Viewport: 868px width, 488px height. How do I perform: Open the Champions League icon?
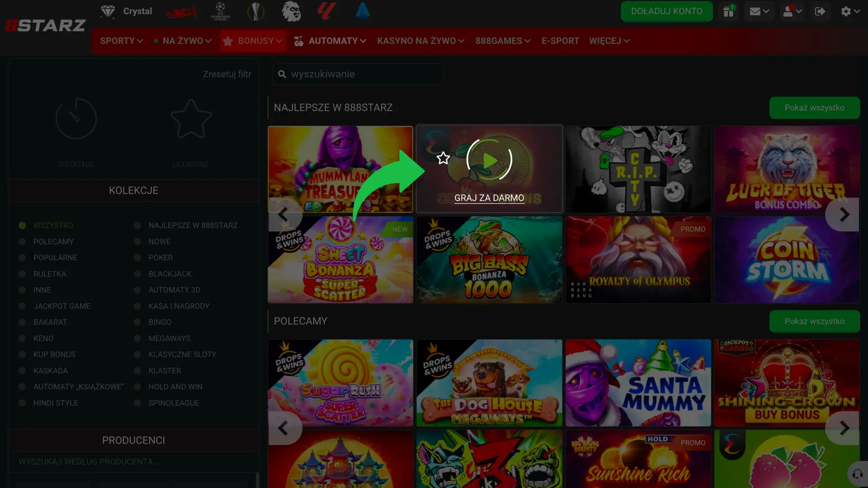pos(220,11)
